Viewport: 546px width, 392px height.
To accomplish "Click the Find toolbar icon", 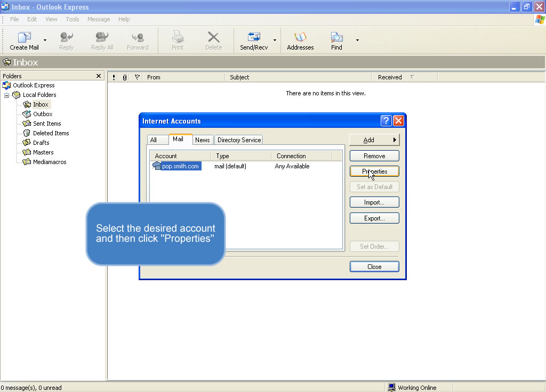I will (336, 37).
